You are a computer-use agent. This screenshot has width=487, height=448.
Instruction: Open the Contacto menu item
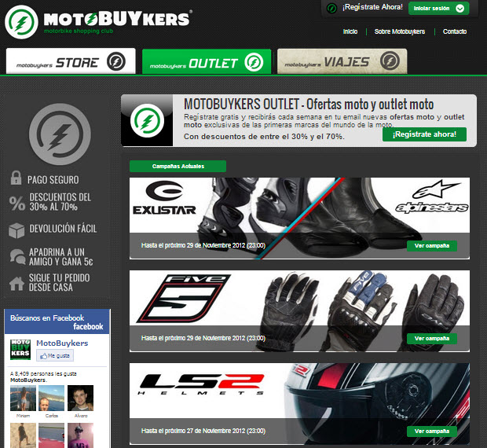[455, 31]
